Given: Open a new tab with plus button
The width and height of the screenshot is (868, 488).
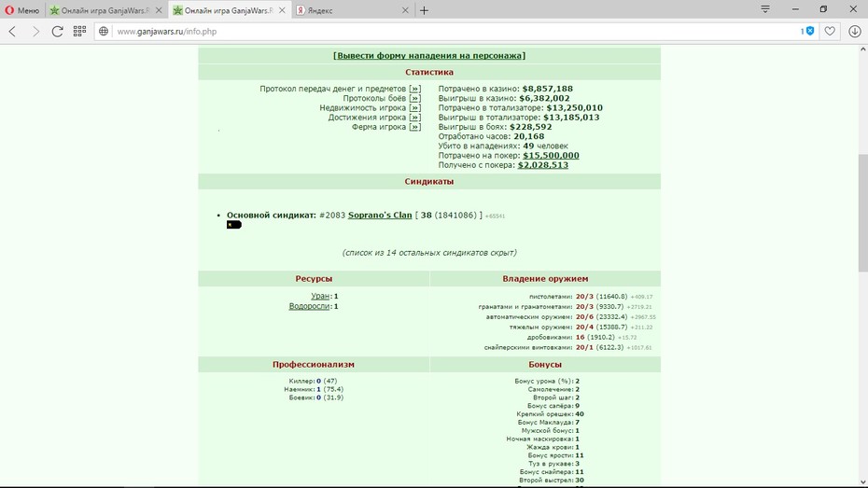Looking at the screenshot, I should click(424, 10).
